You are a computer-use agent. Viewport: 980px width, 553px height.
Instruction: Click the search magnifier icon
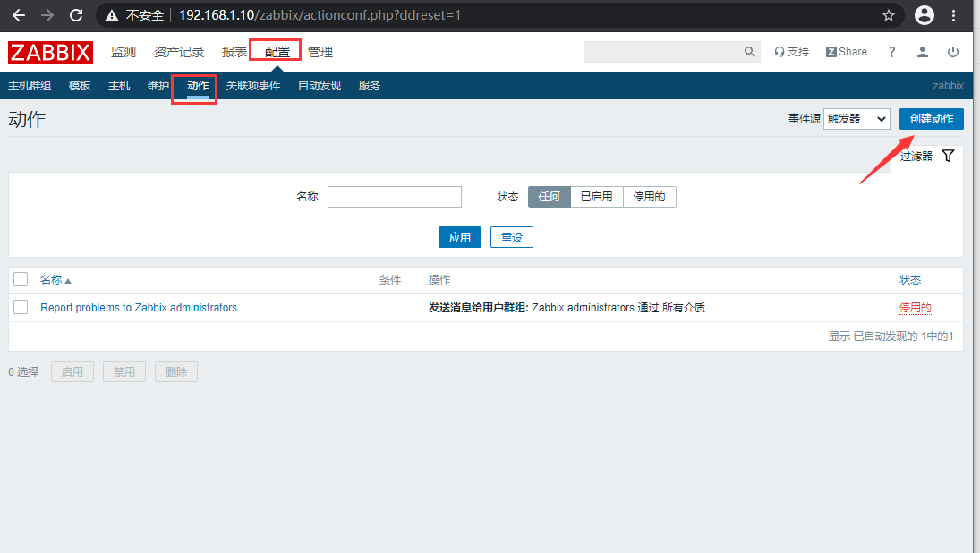click(749, 52)
